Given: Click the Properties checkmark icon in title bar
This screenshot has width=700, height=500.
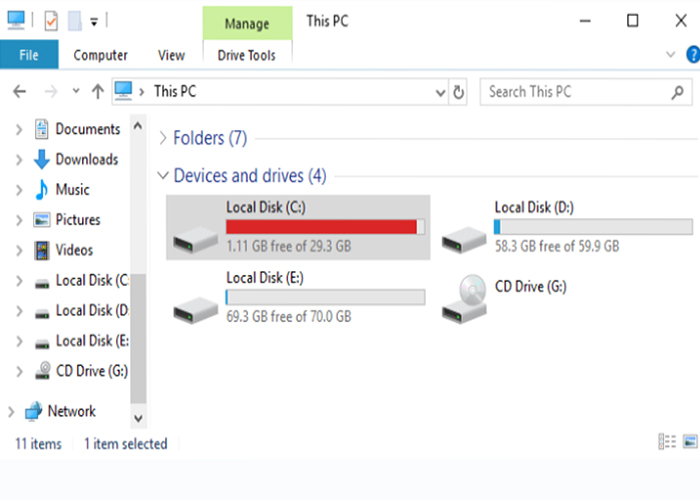Looking at the screenshot, I should coord(50,20).
